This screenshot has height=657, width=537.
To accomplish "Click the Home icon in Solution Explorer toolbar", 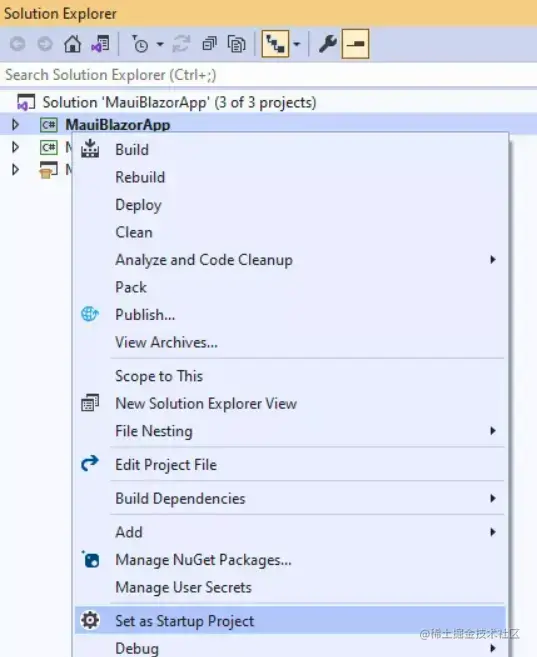I will pos(72,44).
